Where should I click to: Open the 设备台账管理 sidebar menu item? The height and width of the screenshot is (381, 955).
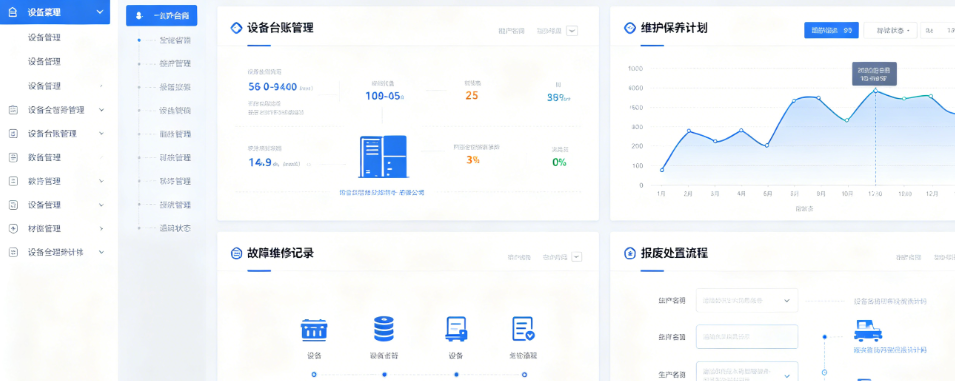coord(52,133)
